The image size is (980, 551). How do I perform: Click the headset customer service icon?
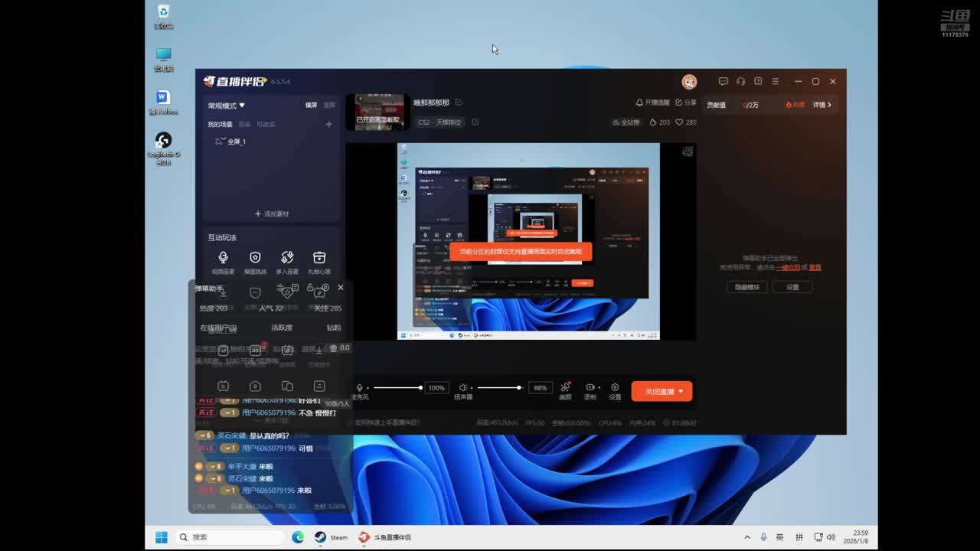740,81
